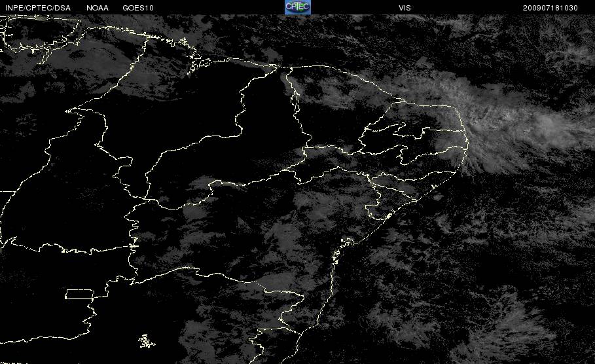Click the NOAA label in the header
595x364 pixels.
coord(97,8)
